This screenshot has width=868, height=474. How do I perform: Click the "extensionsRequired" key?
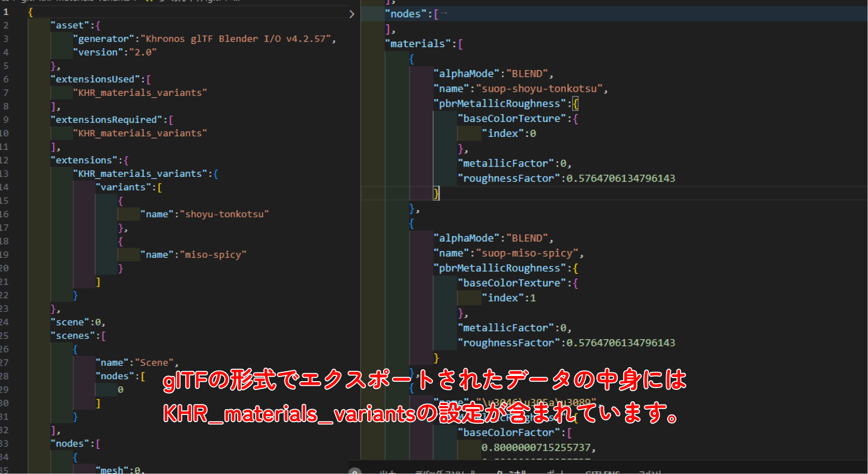[x=106, y=120]
